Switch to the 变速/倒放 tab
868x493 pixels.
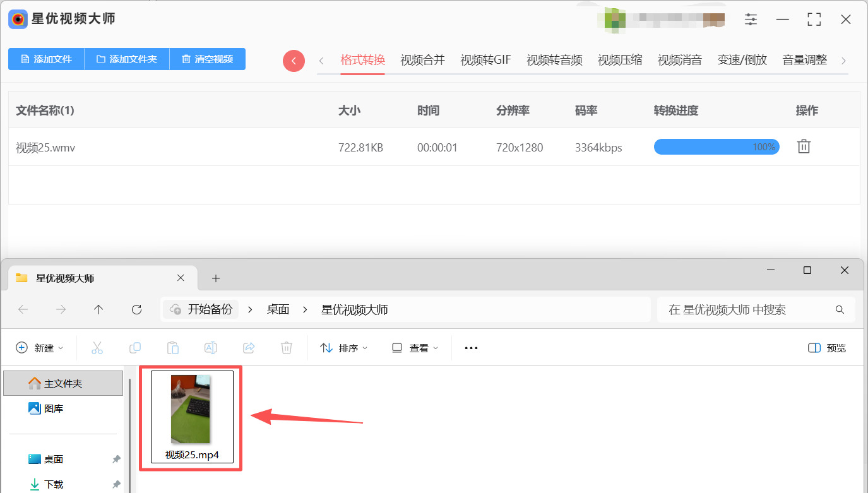pyautogui.click(x=742, y=60)
